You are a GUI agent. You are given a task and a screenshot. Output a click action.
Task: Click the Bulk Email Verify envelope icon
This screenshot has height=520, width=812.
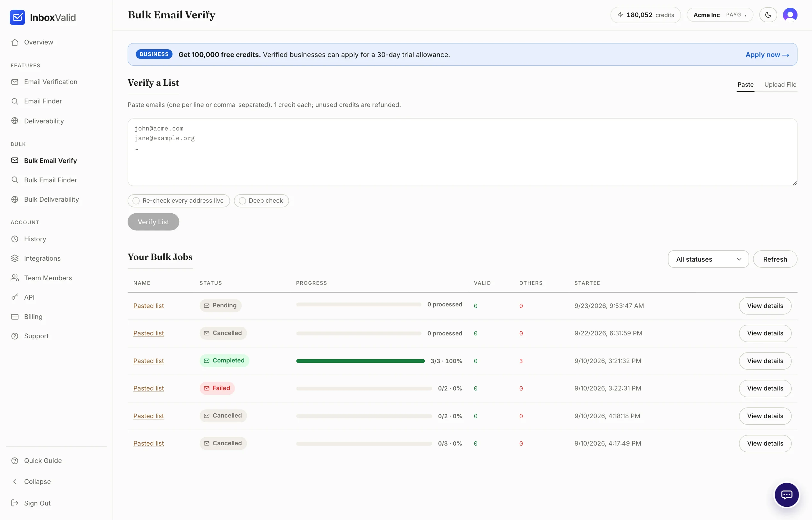pos(15,160)
